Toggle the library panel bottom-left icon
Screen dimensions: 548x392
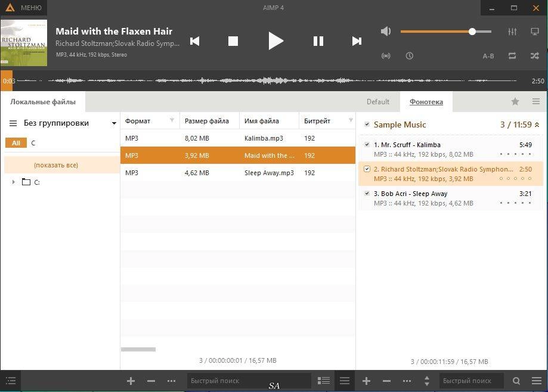[x=11, y=381]
